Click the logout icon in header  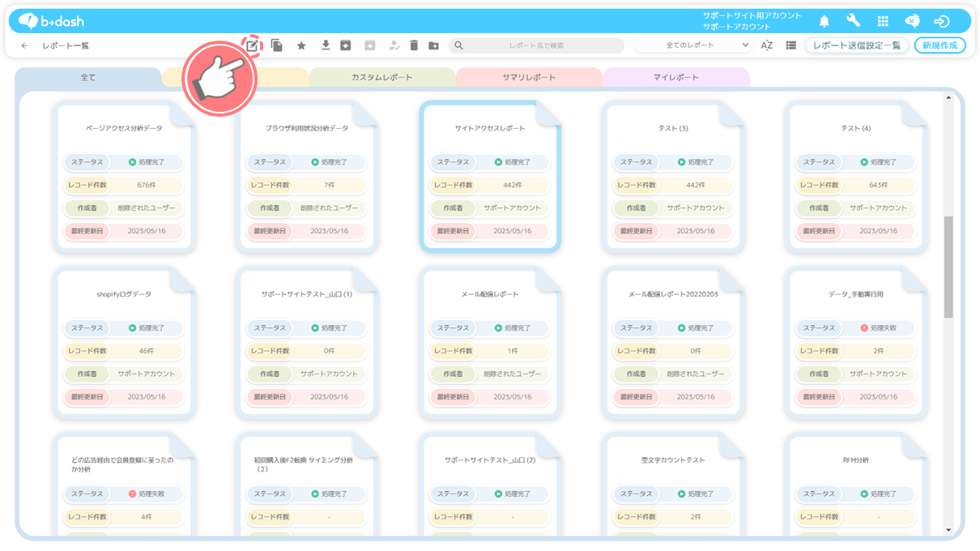tap(941, 21)
